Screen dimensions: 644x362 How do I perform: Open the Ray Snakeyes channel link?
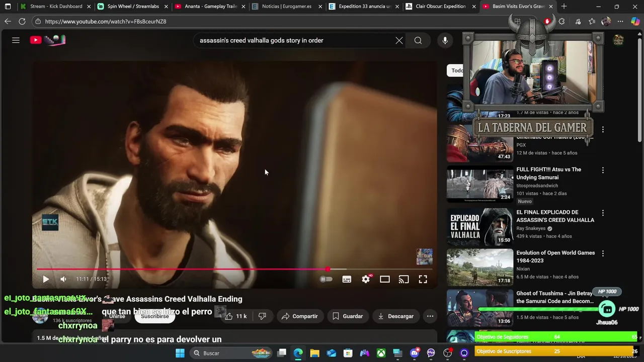pos(531,228)
